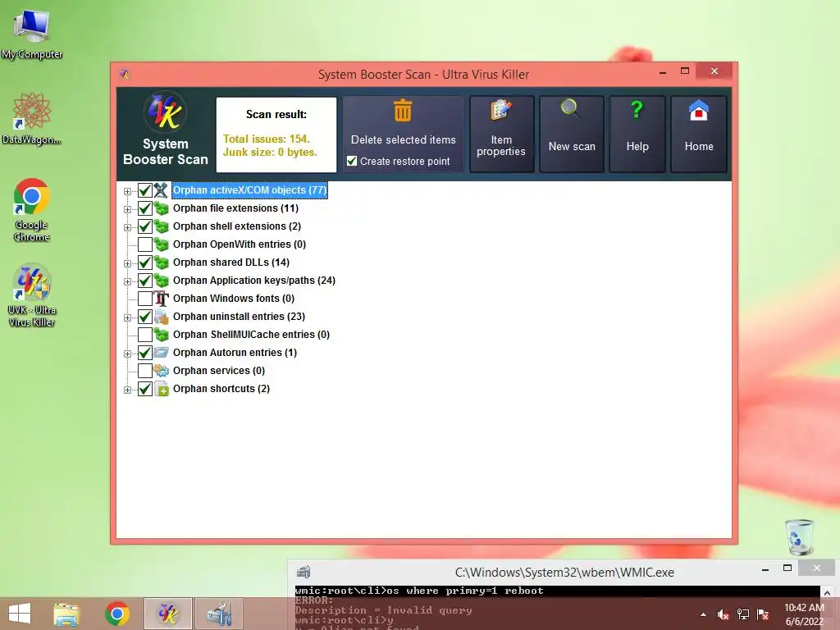Select the Orphan shortcuts (2) row
The height and width of the screenshot is (630, 840).
tap(221, 389)
